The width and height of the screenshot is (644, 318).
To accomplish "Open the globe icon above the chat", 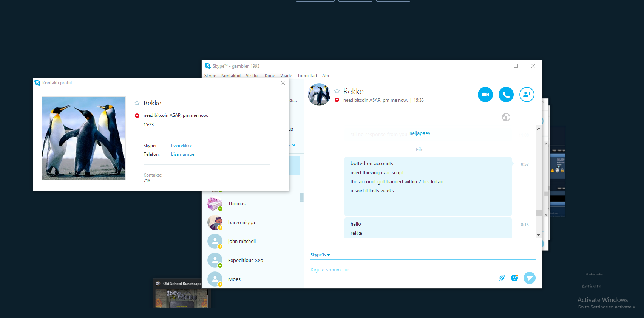I will 506,117.
